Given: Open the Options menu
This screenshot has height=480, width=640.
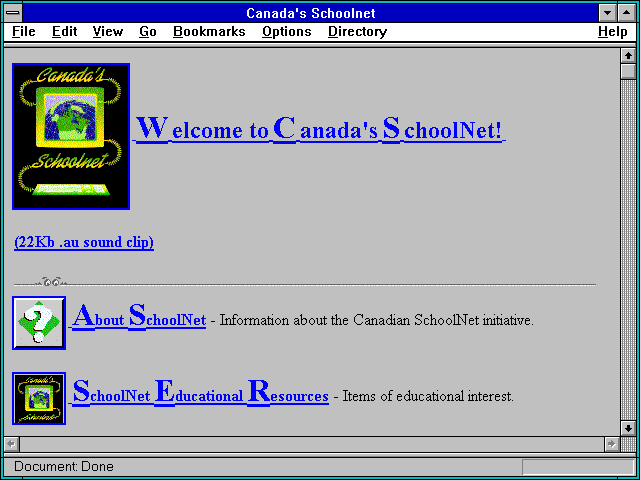Looking at the screenshot, I should pos(287,31).
